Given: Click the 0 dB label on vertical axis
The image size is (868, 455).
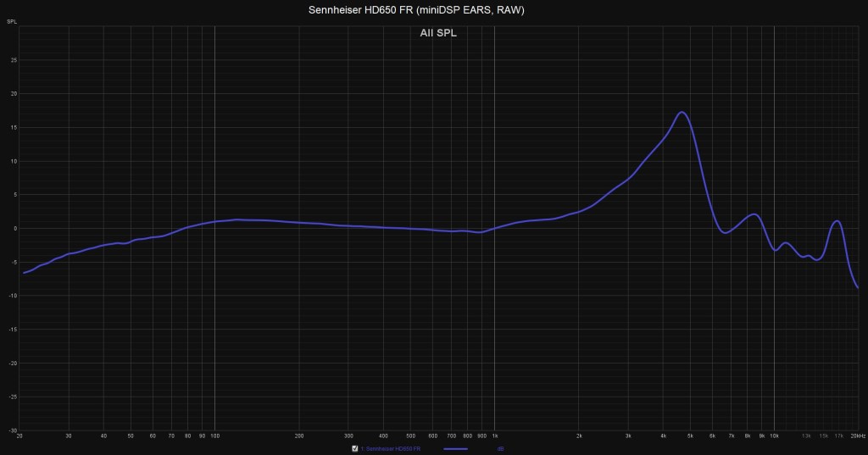Looking at the screenshot, I should pyautogui.click(x=14, y=228).
